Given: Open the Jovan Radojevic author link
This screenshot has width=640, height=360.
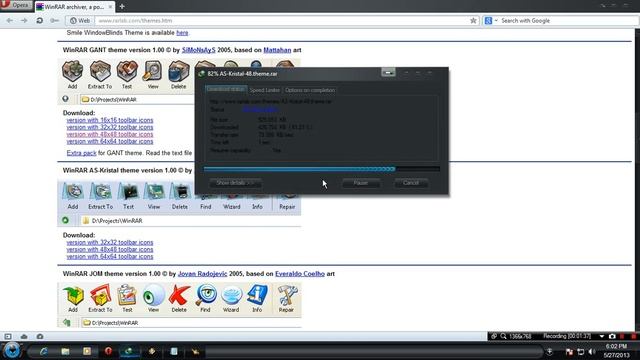Looking at the screenshot, I should pos(202,273).
